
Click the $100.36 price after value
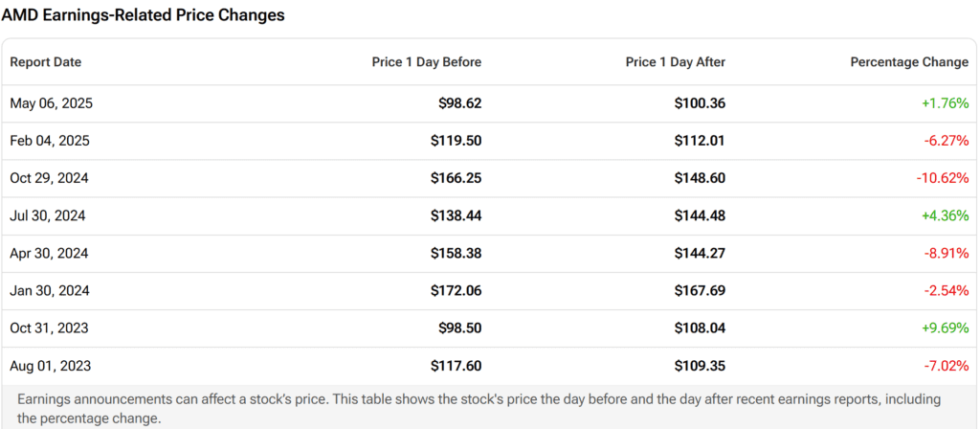click(700, 103)
